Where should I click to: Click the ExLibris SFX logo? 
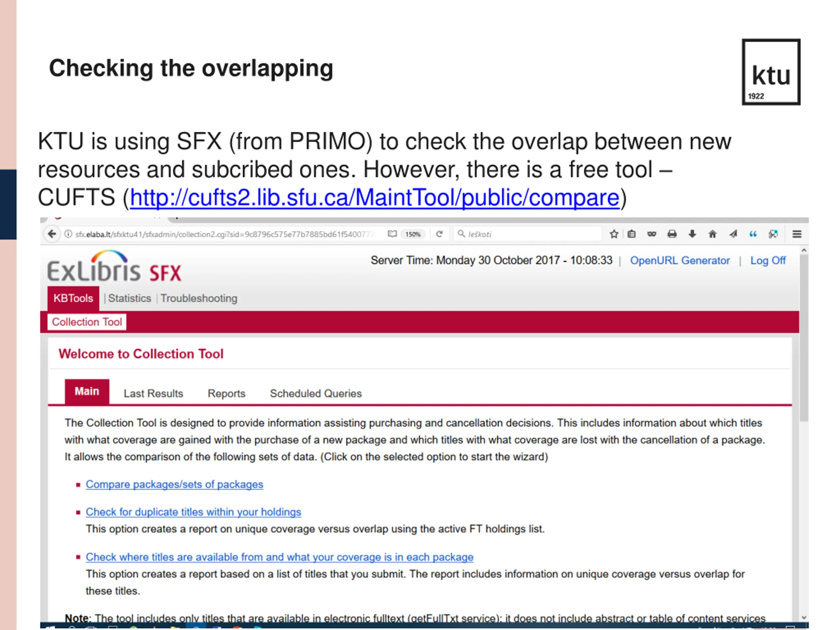[114, 266]
